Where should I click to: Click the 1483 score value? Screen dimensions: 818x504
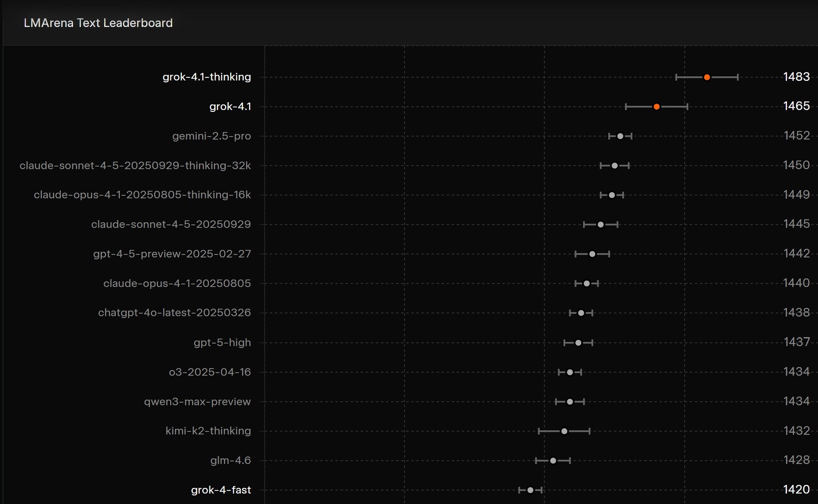point(796,77)
